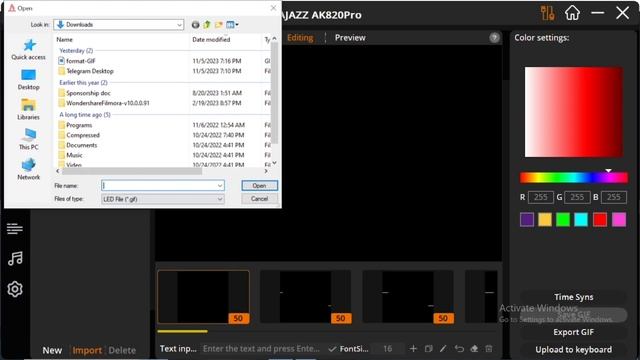
Task: Delete frame with trash icon
Action: coord(489,349)
